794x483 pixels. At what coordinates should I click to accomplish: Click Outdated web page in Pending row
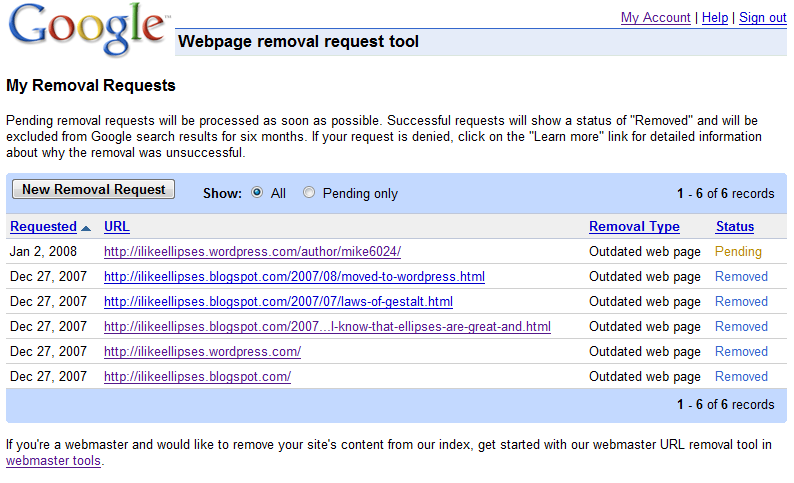645,252
